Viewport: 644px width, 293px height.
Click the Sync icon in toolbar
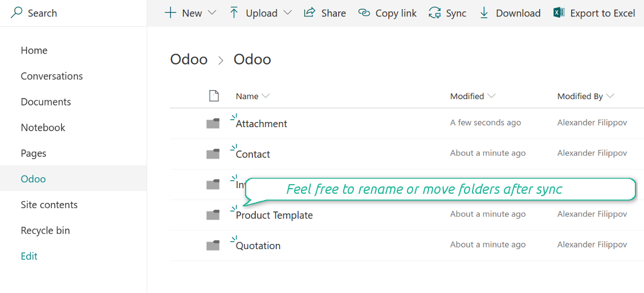(435, 13)
